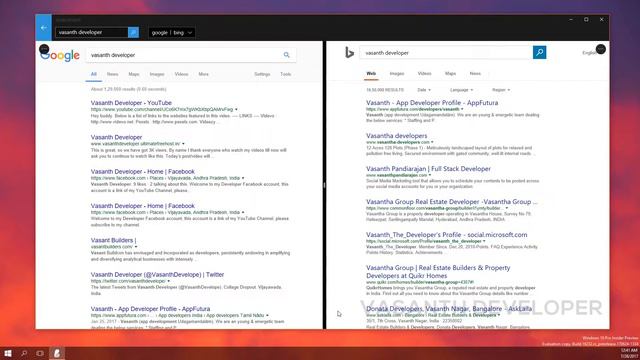Screen dimensions: 640x360
Task: Open Vasanth Developer - YouTube result
Action: tap(131, 103)
